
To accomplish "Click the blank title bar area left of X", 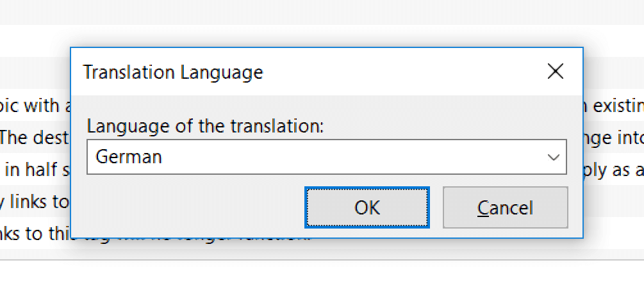I will pos(402,72).
